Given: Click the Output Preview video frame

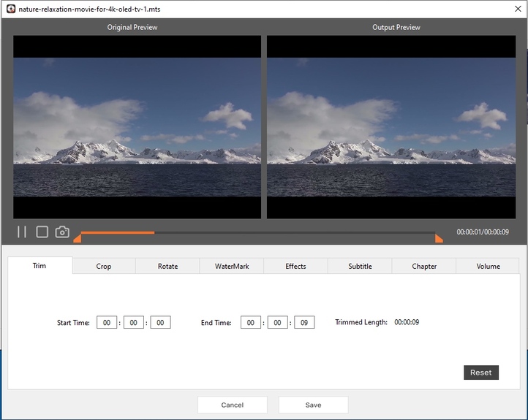Looking at the screenshot, I should tap(391, 127).
